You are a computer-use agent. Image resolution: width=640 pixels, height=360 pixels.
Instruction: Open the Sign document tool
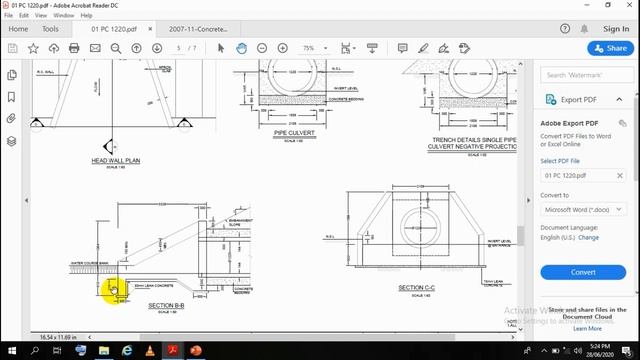(444, 48)
